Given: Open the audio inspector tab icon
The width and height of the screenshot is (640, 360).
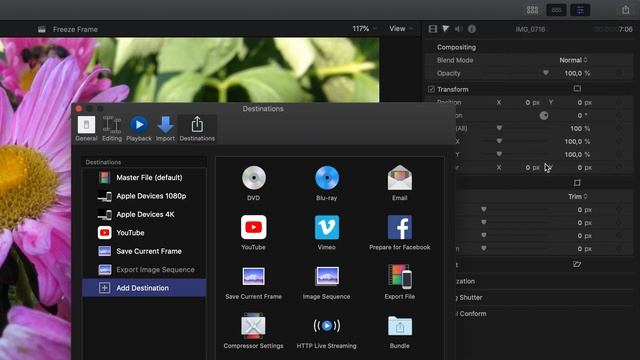Looking at the screenshot, I should pos(459,29).
